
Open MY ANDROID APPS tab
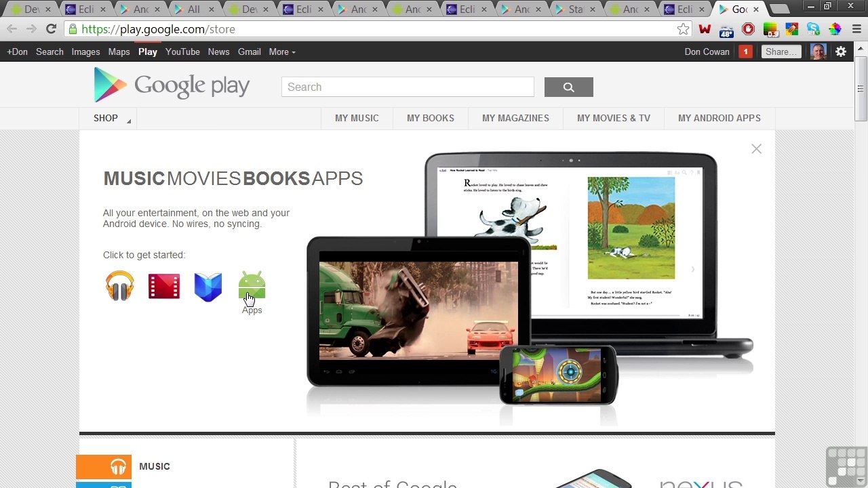(719, 118)
